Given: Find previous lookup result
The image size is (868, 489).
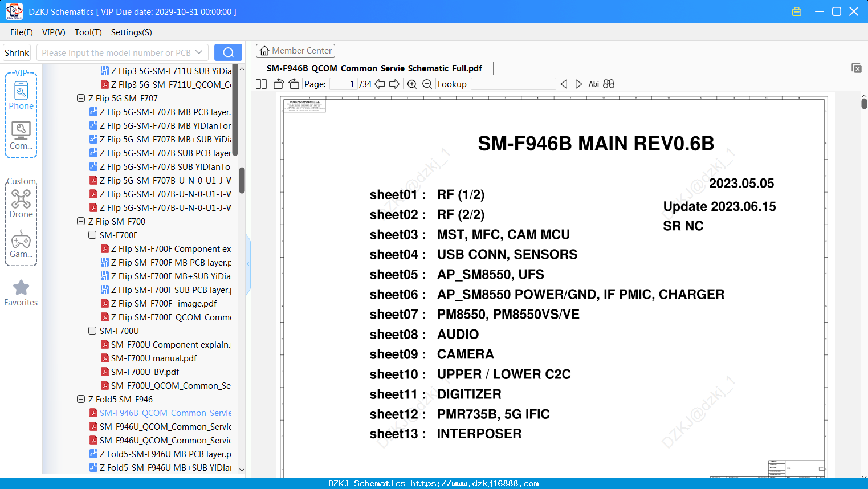Looking at the screenshot, I should point(564,84).
